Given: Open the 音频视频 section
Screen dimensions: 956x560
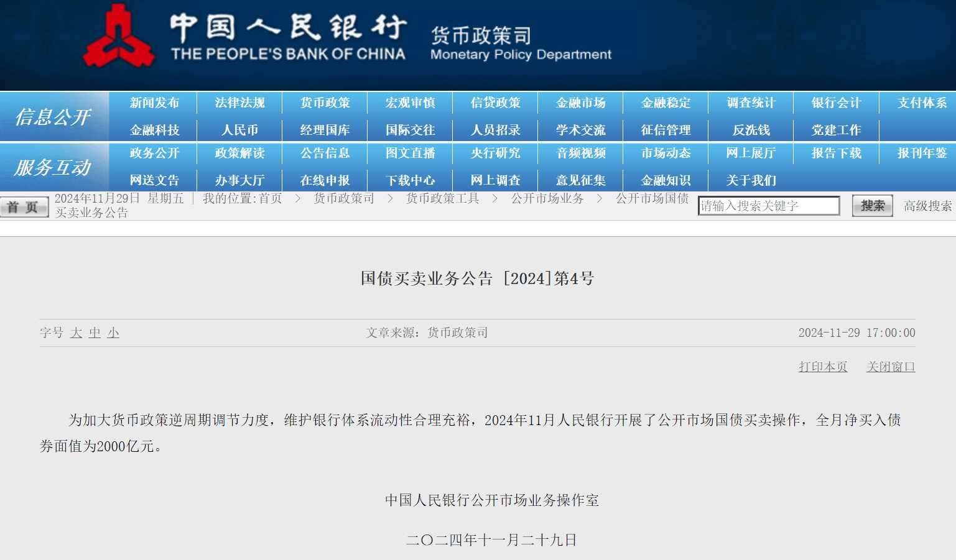Looking at the screenshot, I should click(x=580, y=154).
